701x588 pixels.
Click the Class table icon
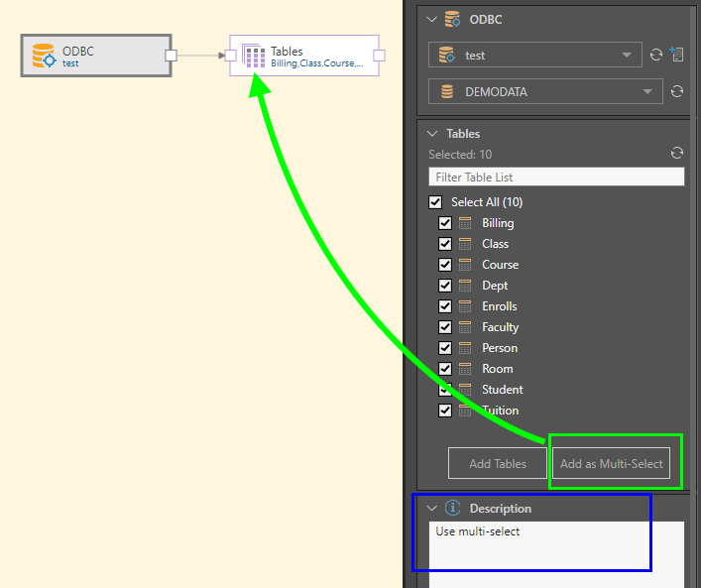[x=465, y=244]
